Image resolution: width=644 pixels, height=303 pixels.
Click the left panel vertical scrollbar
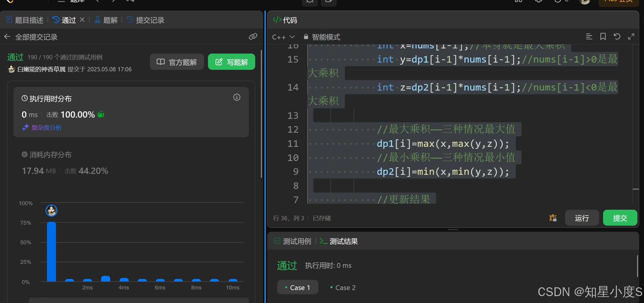coord(261,114)
